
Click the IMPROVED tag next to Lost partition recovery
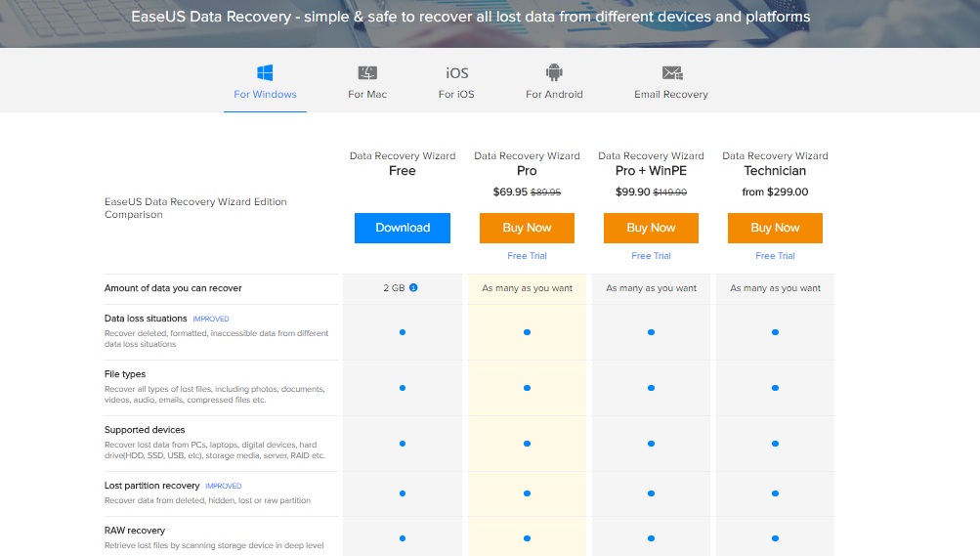223,486
